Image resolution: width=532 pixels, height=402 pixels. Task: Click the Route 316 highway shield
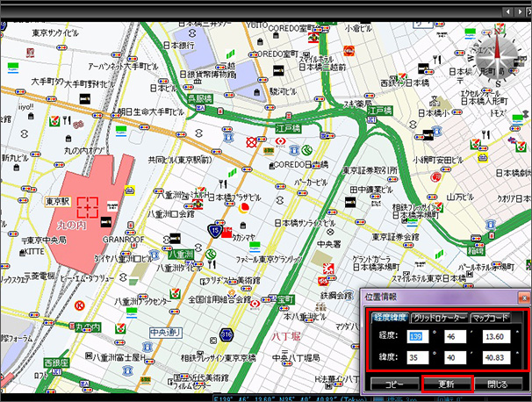tap(226, 335)
